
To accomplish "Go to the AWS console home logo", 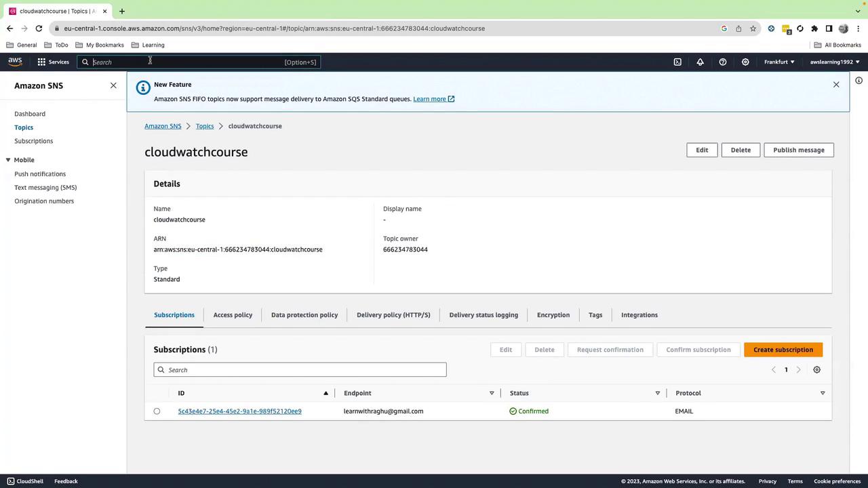I will click(x=15, y=62).
